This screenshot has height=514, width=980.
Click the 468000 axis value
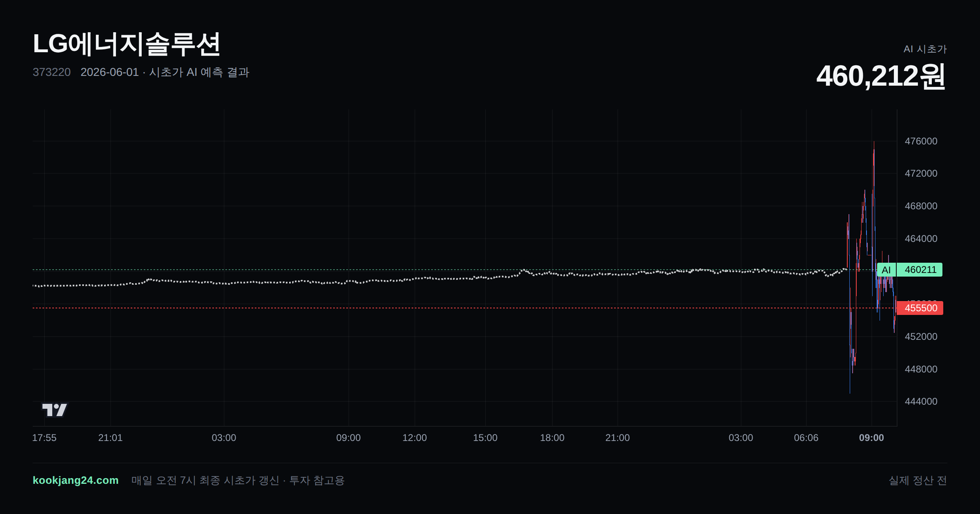pyautogui.click(x=921, y=206)
